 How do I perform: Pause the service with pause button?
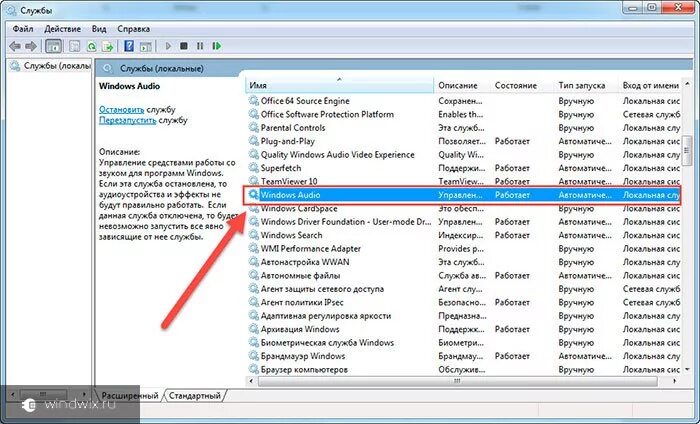[x=200, y=46]
